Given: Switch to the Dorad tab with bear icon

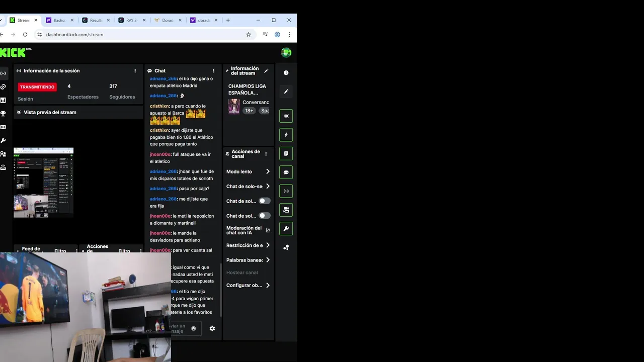Looking at the screenshot, I should point(168,20).
